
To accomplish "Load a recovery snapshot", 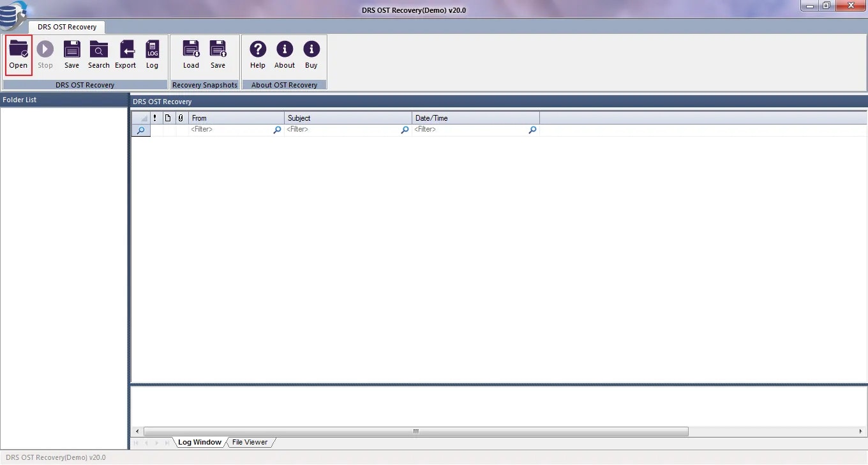I will click(x=191, y=55).
